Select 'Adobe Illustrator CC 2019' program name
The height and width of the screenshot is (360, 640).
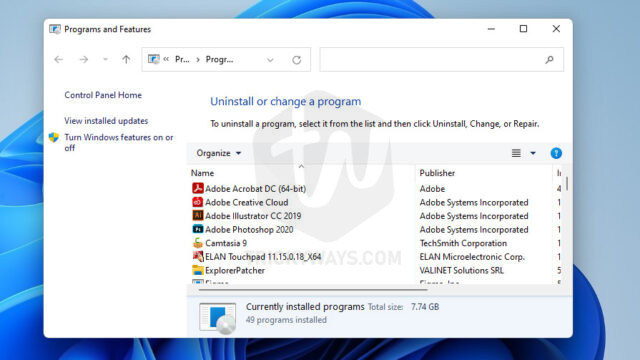tap(253, 216)
